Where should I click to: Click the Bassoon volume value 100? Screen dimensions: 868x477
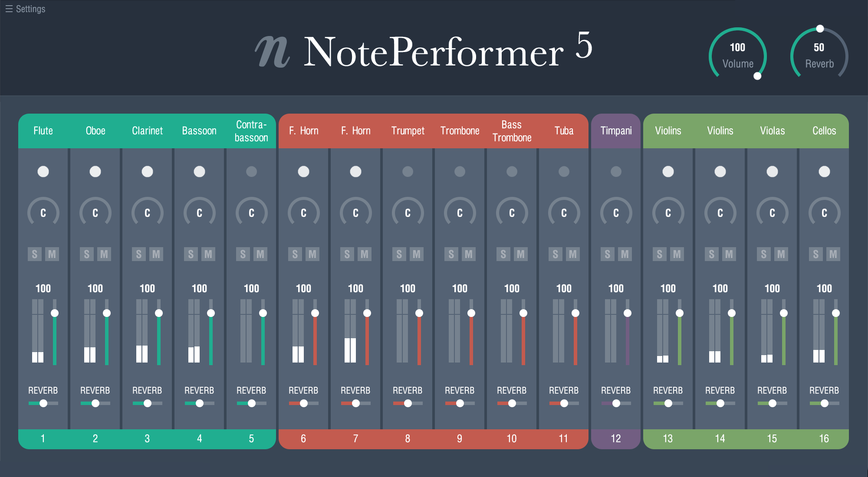[199, 288]
